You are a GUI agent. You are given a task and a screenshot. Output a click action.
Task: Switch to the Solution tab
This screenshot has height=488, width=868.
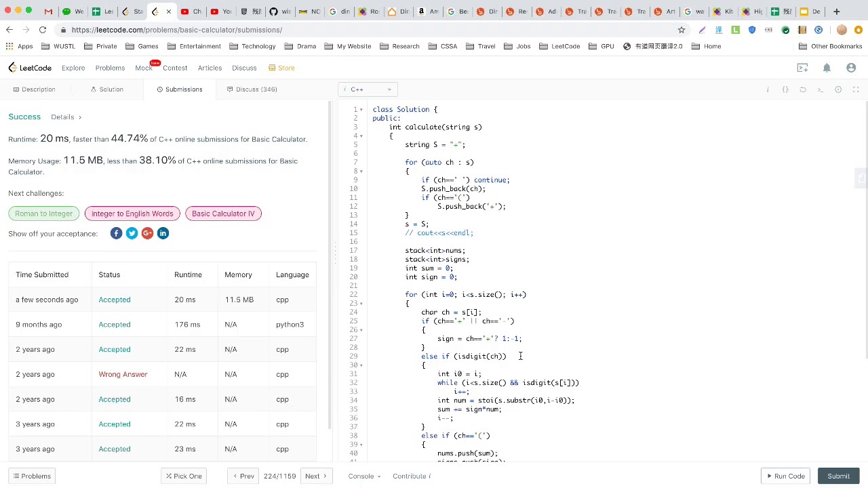coord(107,89)
